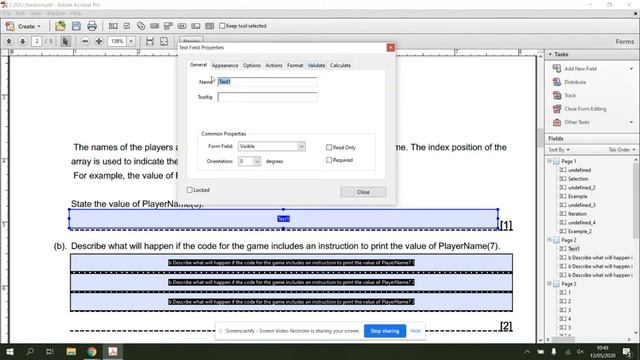Click the Other Tasks toolbox icon
The image size is (640, 360).
pyautogui.click(x=557, y=122)
